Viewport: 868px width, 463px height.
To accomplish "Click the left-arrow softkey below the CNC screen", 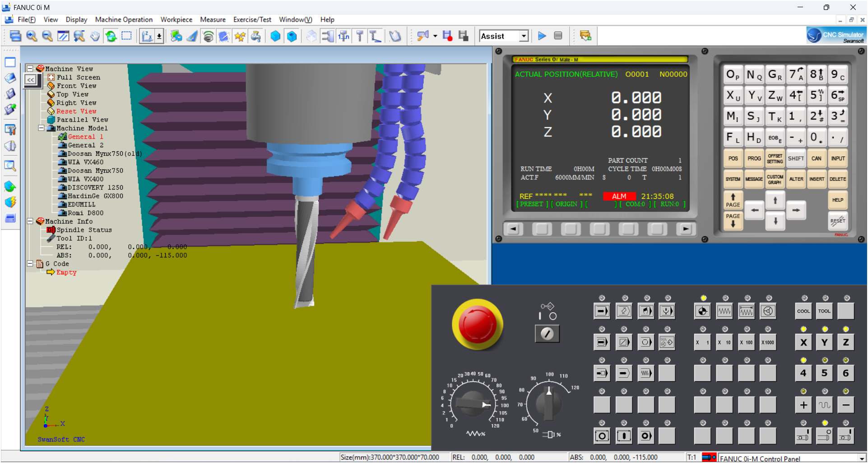I will (513, 229).
